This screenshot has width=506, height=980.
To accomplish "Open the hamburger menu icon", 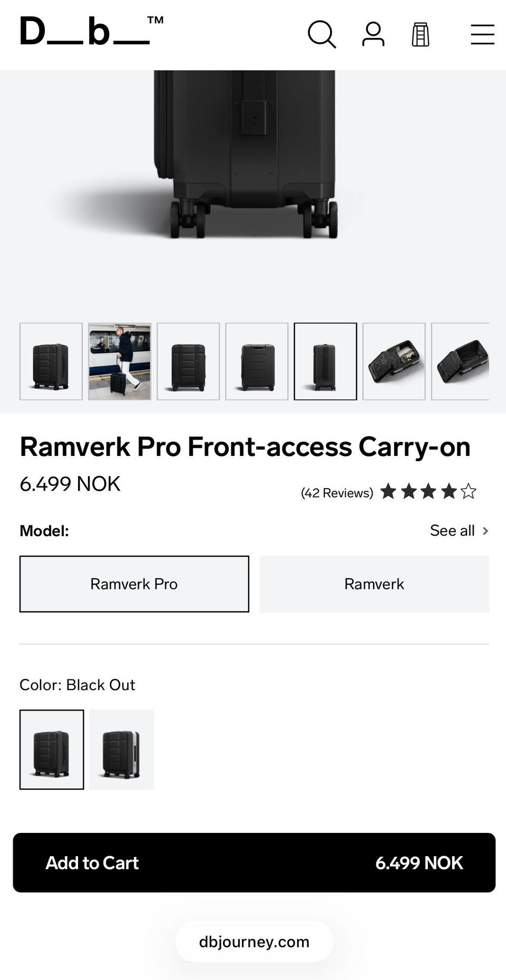I will coord(482,35).
